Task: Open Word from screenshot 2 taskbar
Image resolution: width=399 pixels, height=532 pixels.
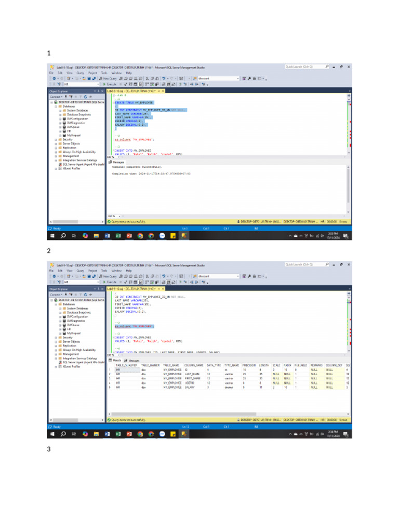Action: 107,434
